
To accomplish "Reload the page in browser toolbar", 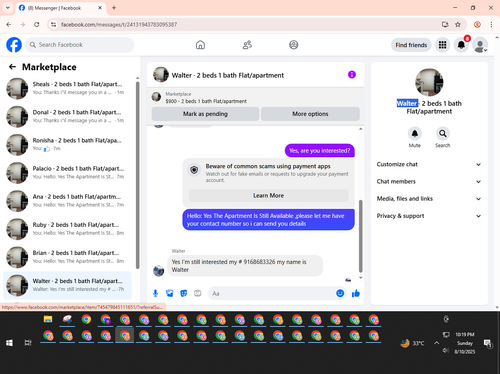I will [37, 24].
